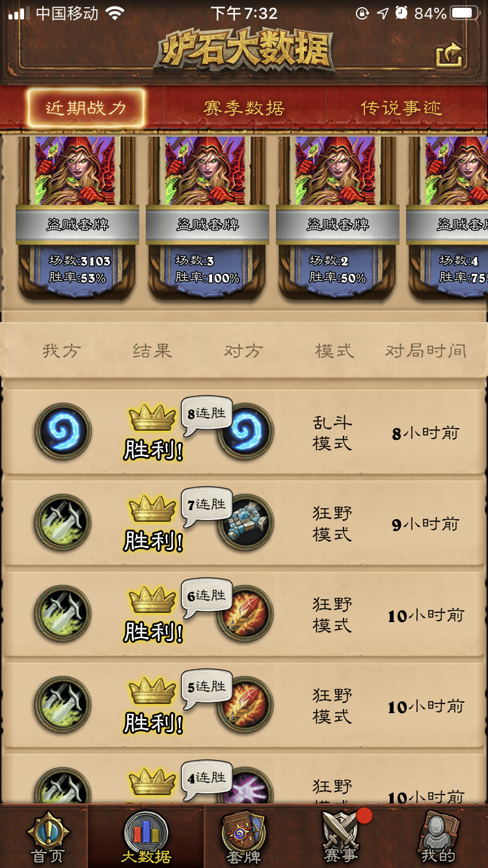Select the 近期战力 tab

85,108
